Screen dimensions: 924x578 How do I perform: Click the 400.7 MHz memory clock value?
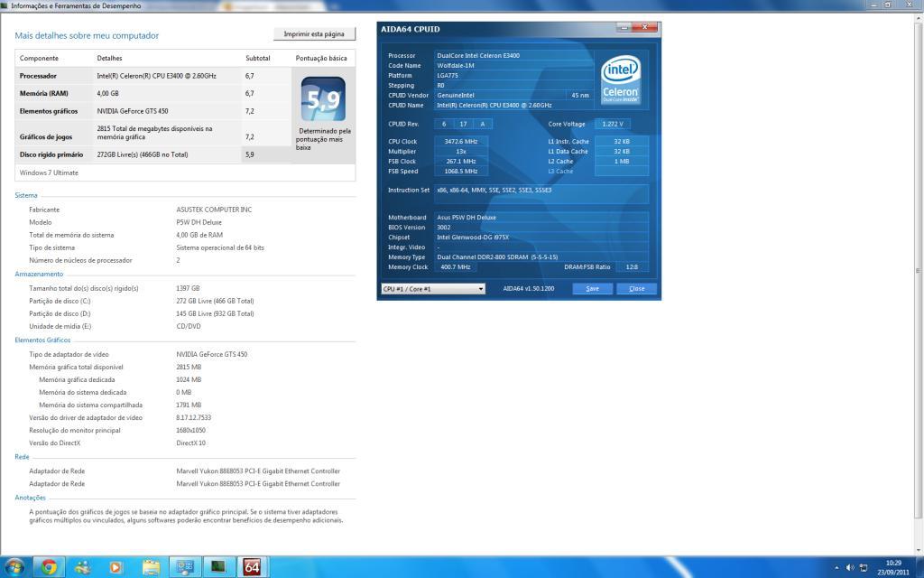(x=456, y=267)
